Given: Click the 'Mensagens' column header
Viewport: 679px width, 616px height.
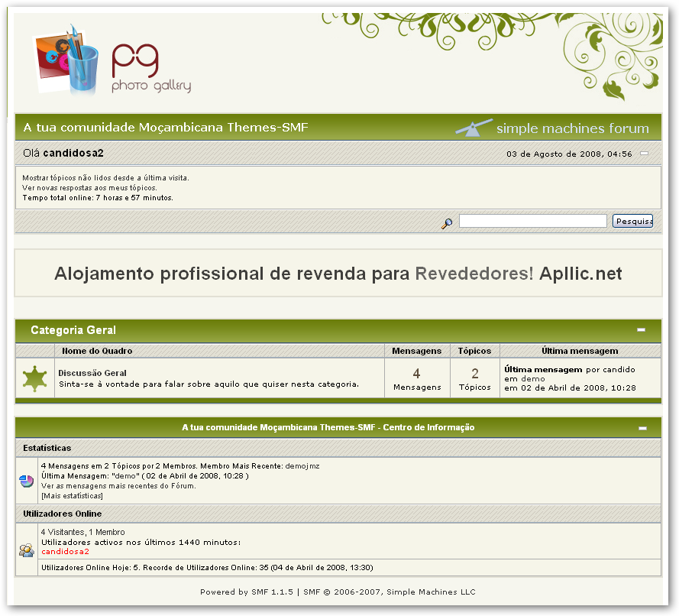Looking at the screenshot, I should [416, 351].
